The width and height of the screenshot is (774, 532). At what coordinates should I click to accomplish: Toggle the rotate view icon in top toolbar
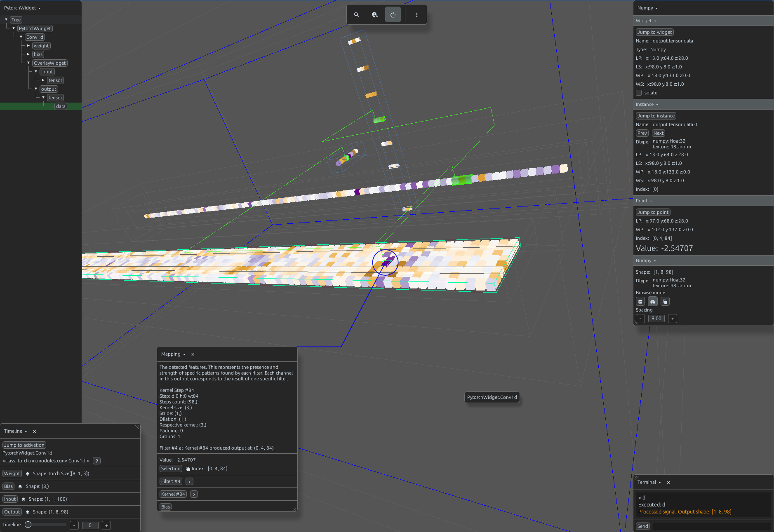click(x=393, y=15)
